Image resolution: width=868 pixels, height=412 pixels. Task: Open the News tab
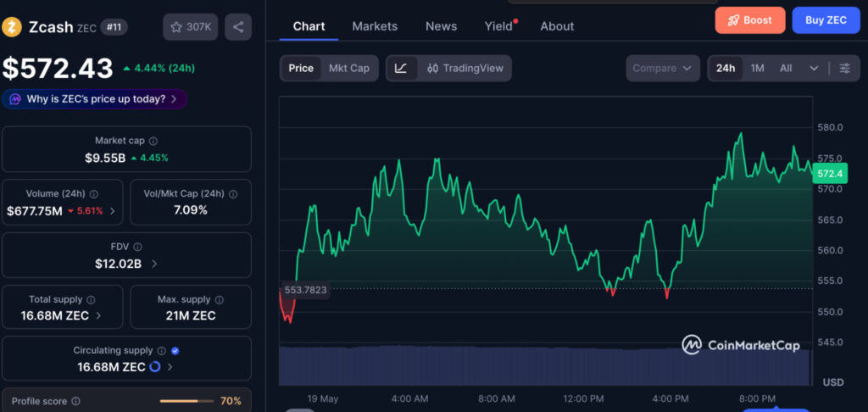pyautogui.click(x=441, y=26)
